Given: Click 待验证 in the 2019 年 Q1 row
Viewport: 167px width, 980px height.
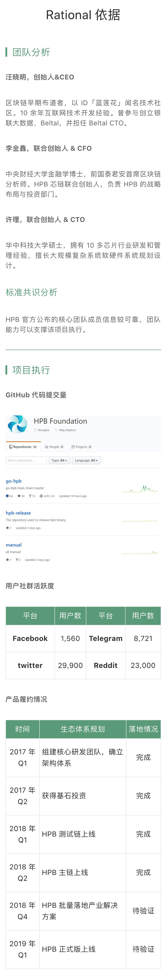Looking at the screenshot, I should [143, 950].
